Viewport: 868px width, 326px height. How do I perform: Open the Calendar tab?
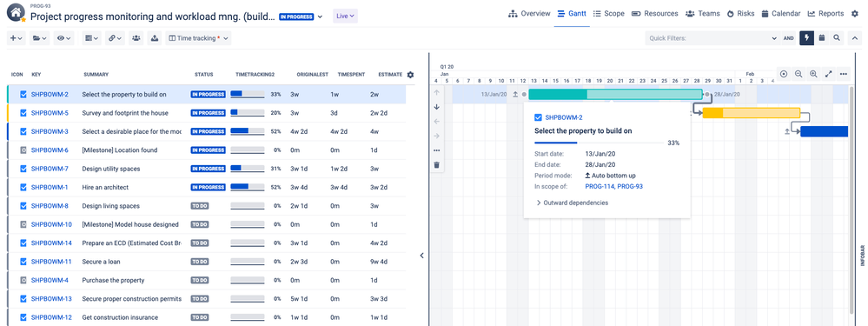pyautogui.click(x=780, y=13)
